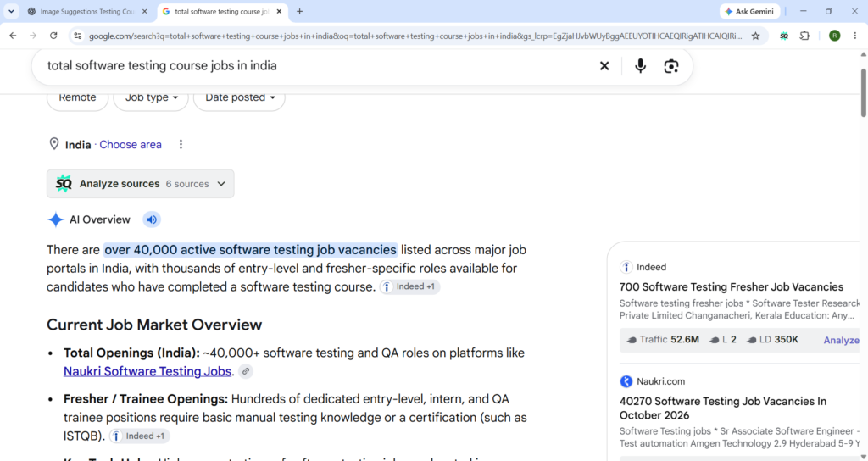The image size is (868, 461).
Task: Expand the Analyze sources panel
Action: point(141,184)
